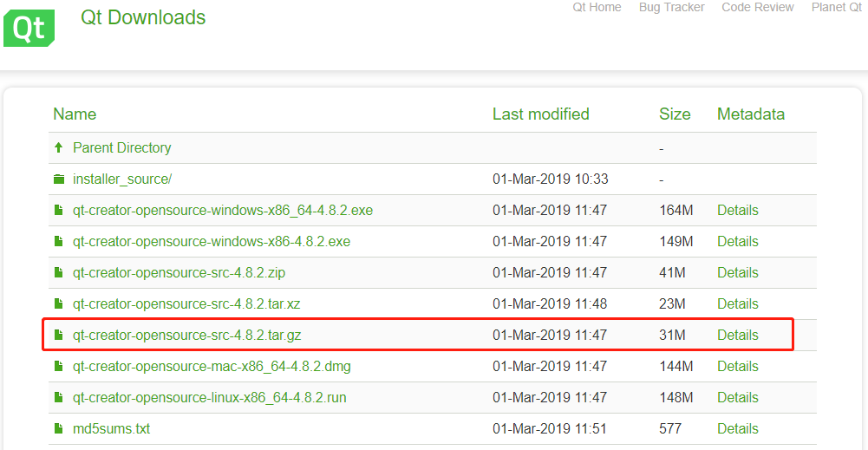Click the Name column header
Screen dimensions: 868x450
pyautogui.click(x=75, y=114)
